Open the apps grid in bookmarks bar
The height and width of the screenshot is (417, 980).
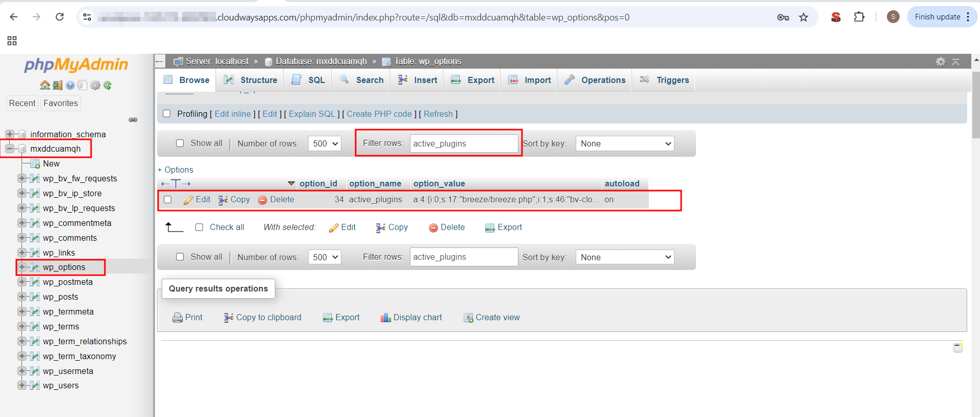point(12,41)
